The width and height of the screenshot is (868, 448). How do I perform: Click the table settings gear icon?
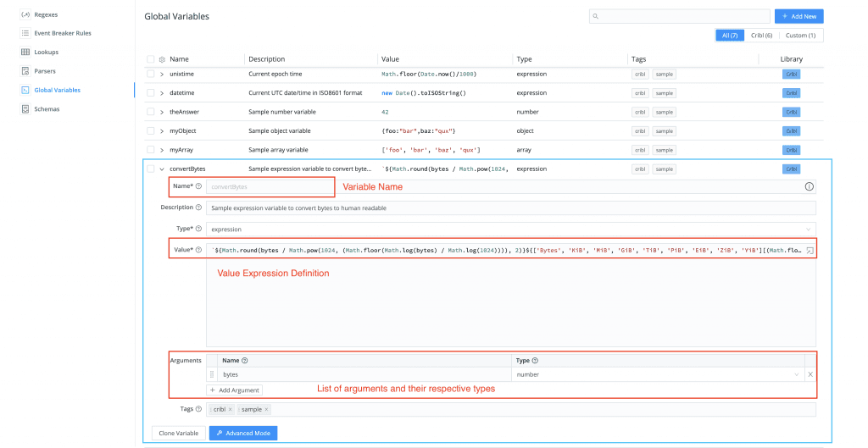click(162, 59)
